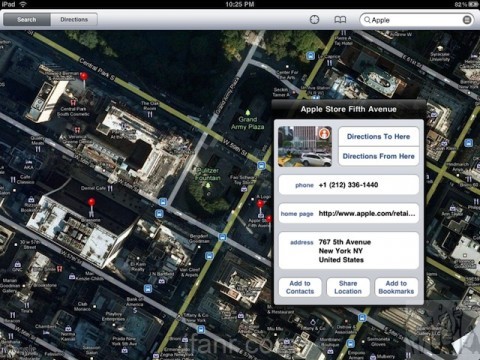Tap the transit icon near W 58th St

[261, 165]
